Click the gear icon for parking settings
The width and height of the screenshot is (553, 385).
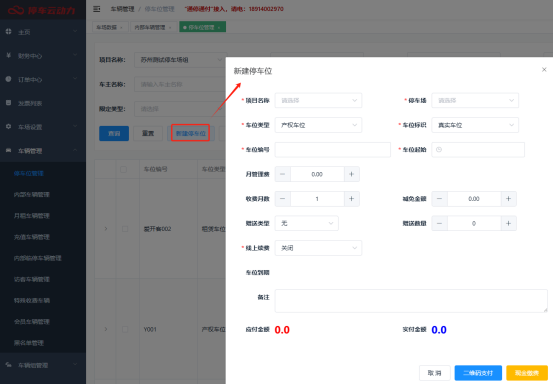[8, 126]
